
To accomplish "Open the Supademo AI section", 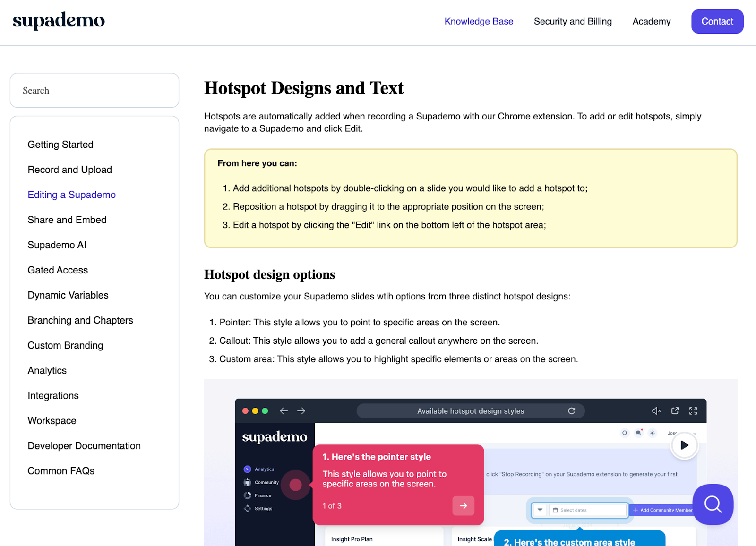I will click(57, 245).
